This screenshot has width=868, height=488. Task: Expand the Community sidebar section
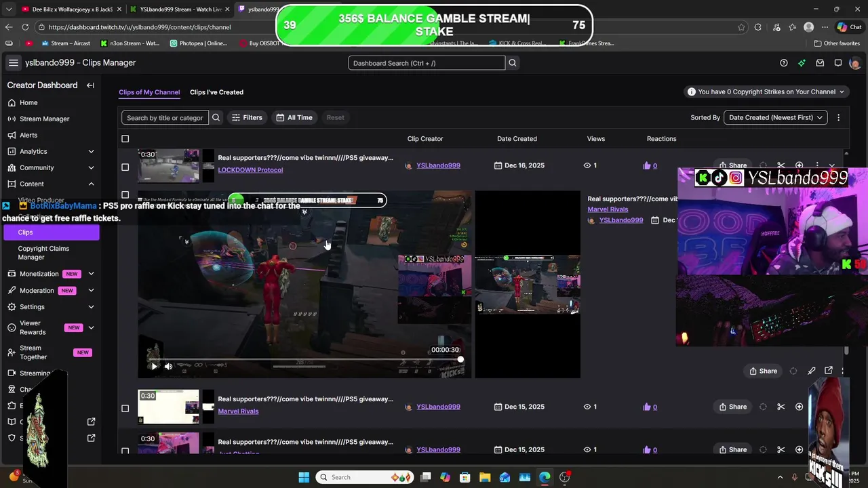click(91, 167)
